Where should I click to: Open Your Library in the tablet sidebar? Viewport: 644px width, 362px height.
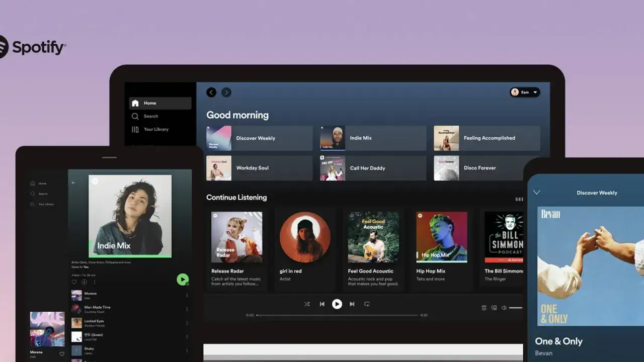tap(42, 204)
